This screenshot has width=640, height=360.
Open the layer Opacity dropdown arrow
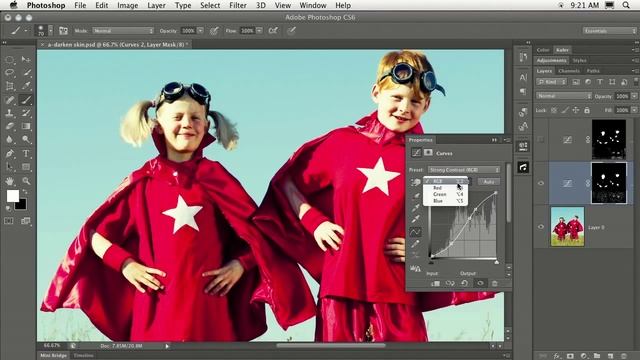pos(634,96)
